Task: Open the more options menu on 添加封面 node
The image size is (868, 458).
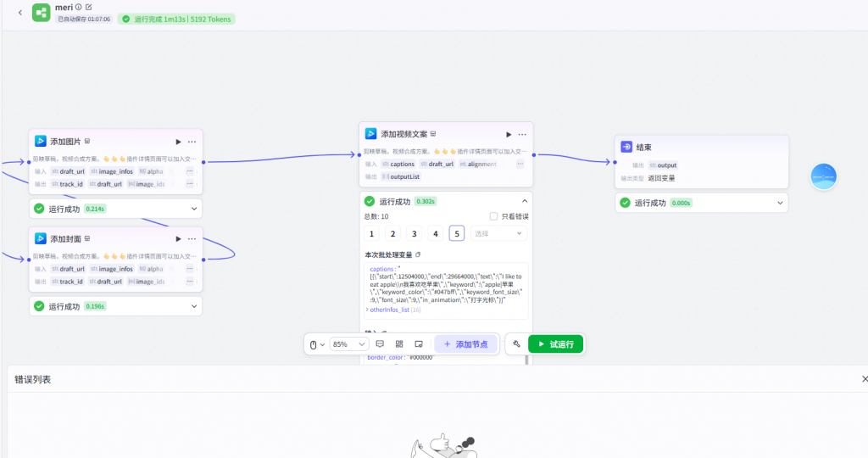Action: click(192, 239)
